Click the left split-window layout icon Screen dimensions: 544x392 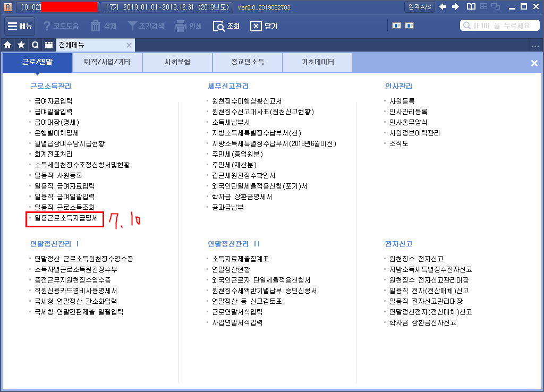396,25
